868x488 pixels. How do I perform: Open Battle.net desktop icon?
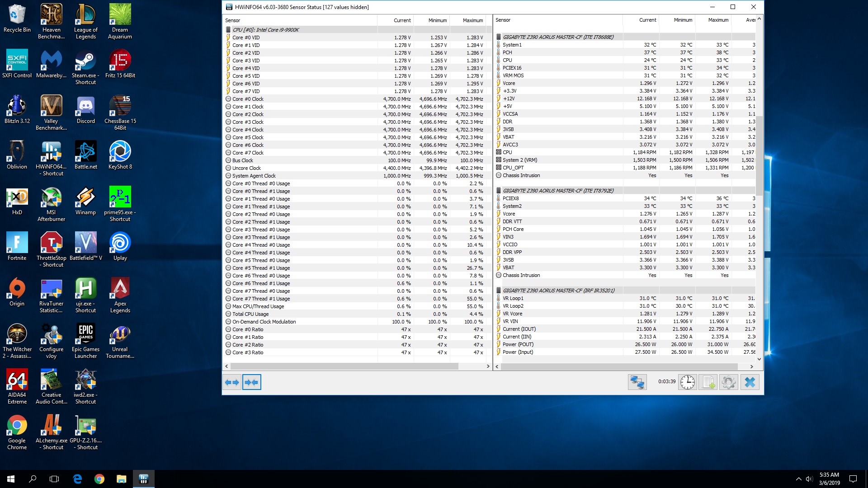click(x=86, y=155)
